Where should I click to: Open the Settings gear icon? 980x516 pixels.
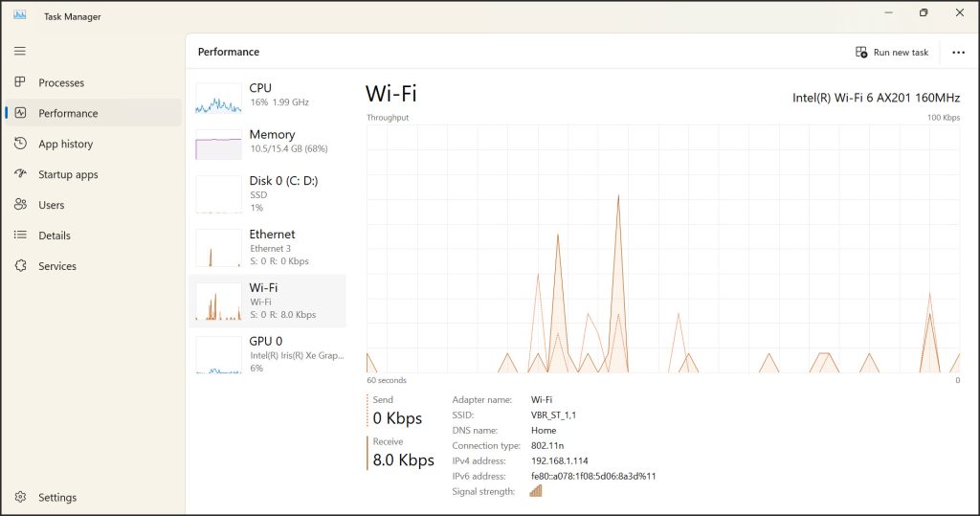[20, 497]
